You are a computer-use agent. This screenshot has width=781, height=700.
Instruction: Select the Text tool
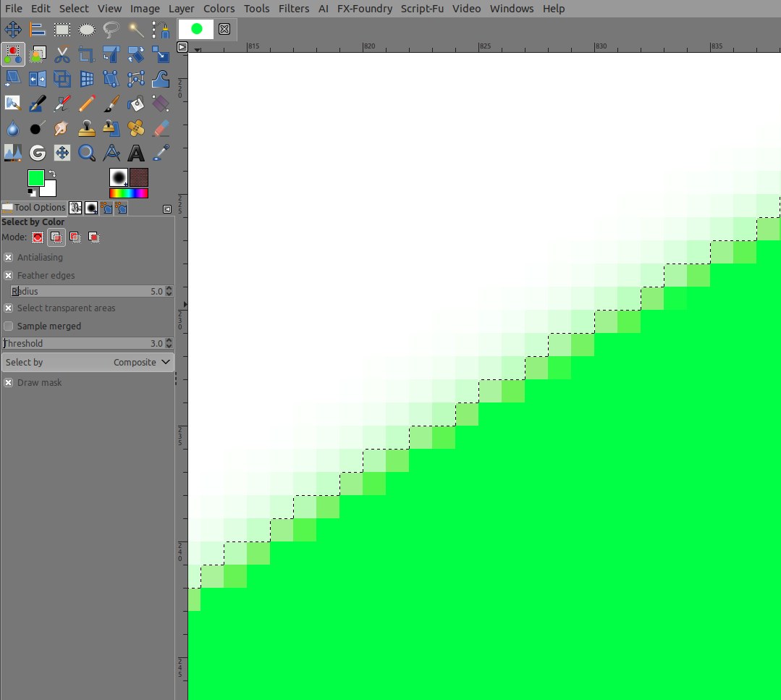[x=135, y=153]
